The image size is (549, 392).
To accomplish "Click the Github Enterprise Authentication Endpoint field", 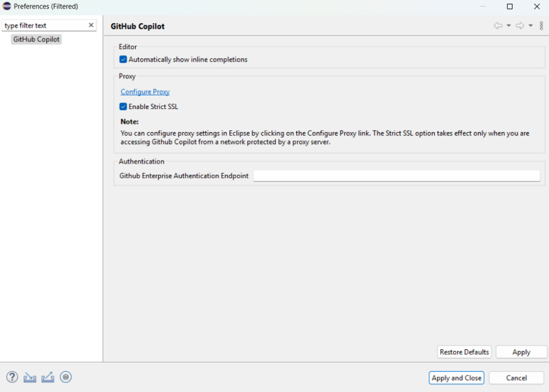I will click(397, 176).
